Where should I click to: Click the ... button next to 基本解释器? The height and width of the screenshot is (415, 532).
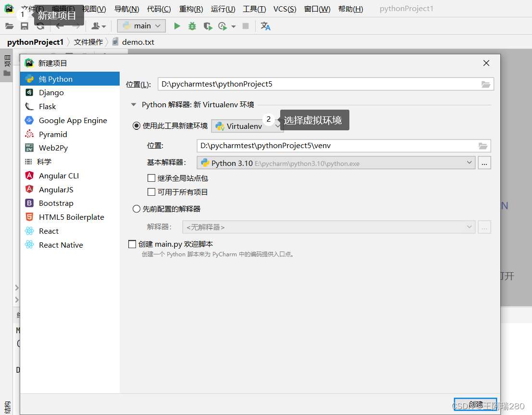point(484,163)
